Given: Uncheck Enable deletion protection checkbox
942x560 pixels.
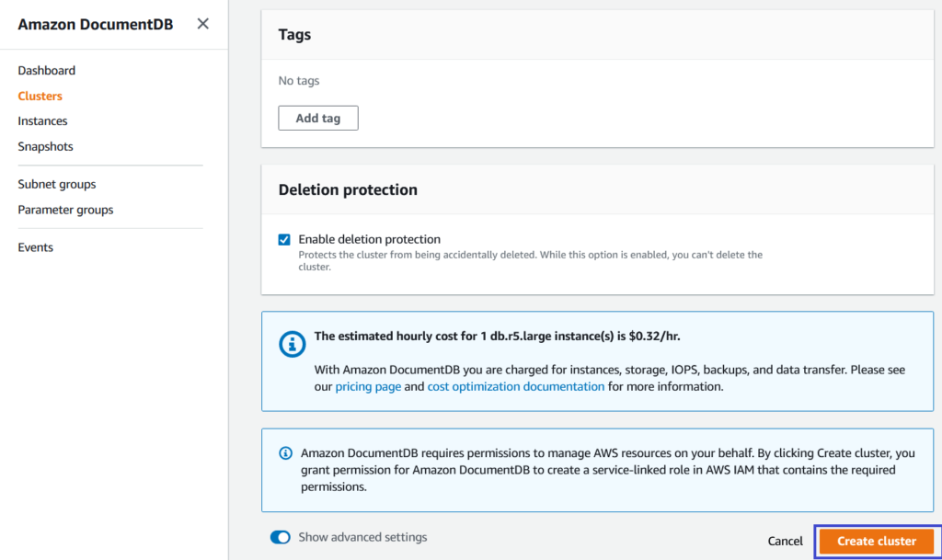Looking at the screenshot, I should pos(284,239).
